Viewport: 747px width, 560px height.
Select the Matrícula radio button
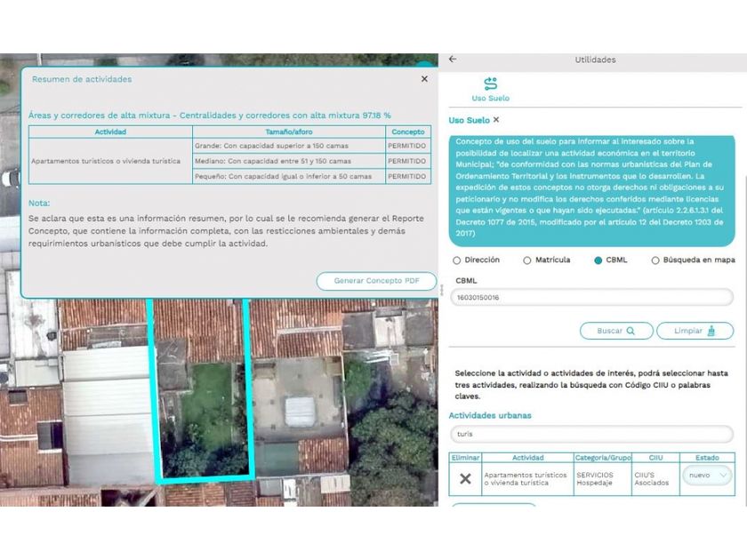(527, 260)
